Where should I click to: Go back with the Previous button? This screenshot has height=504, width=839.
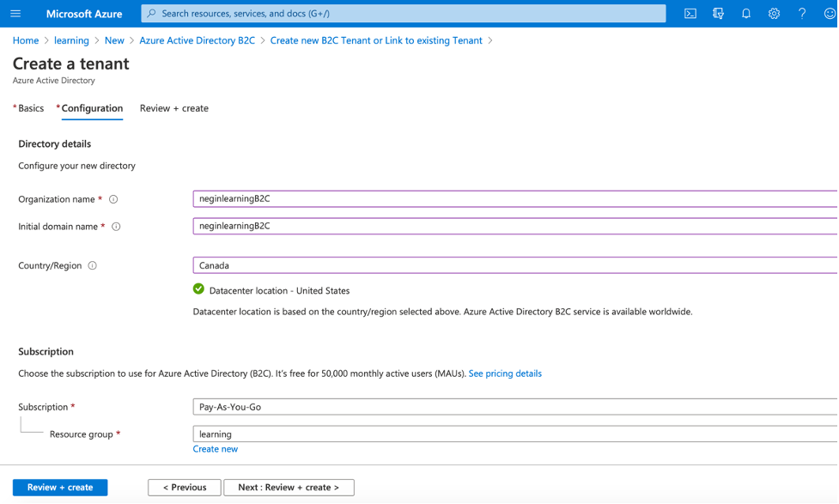click(x=184, y=488)
